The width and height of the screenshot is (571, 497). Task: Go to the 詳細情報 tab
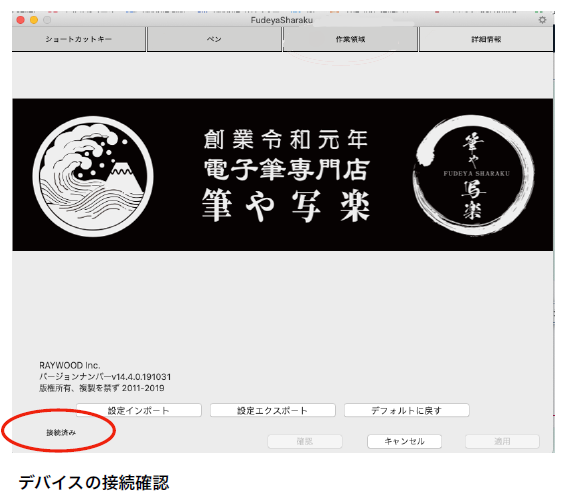pyautogui.click(x=486, y=39)
